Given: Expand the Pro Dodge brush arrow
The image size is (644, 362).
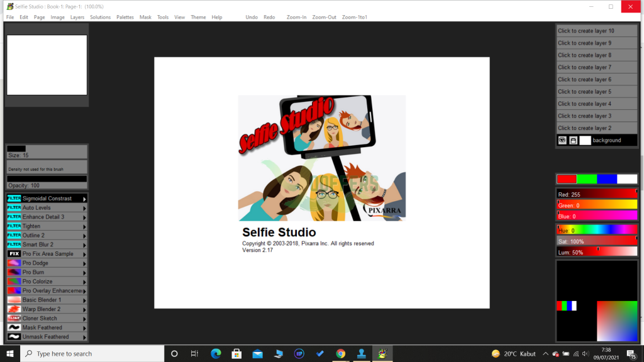Looking at the screenshot, I should (x=85, y=263).
